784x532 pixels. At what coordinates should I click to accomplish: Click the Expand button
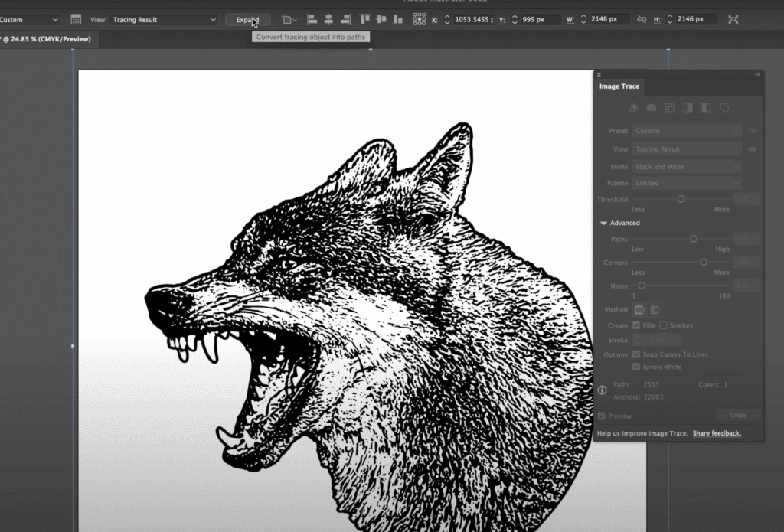(247, 19)
